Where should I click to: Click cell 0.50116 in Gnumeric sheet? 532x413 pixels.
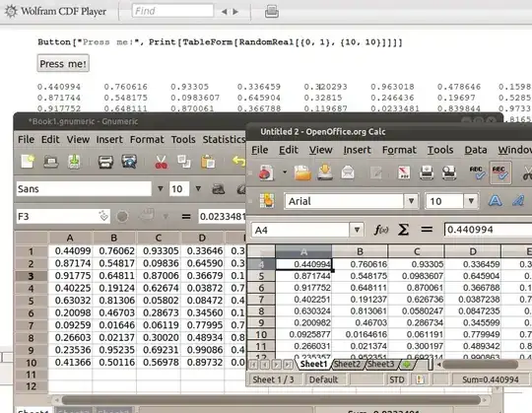[x=114, y=363]
